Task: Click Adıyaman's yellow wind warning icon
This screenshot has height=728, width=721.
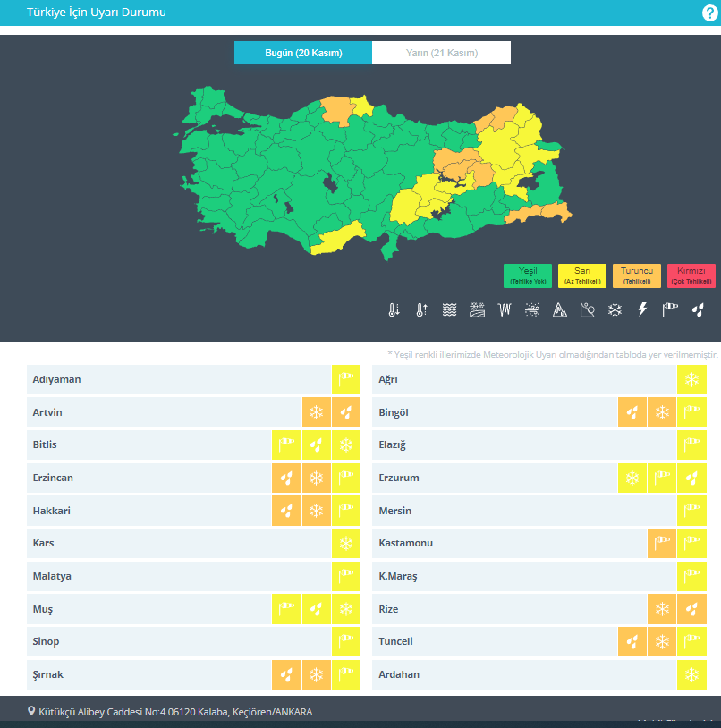Action: point(346,379)
